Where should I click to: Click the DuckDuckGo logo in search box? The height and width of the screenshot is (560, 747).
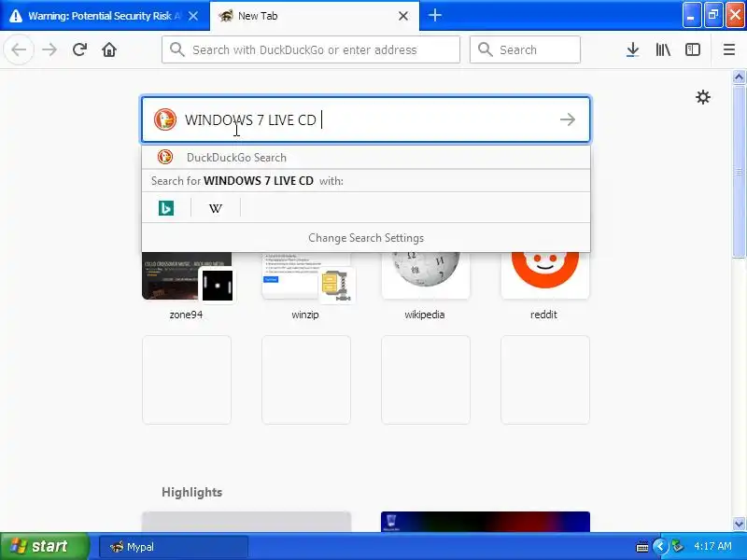(165, 119)
